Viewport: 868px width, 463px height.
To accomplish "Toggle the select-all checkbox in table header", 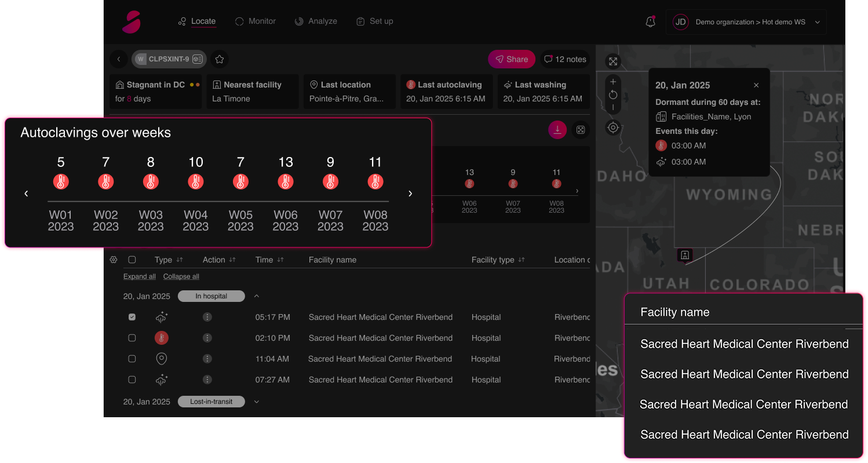I will tap(132, 260).
